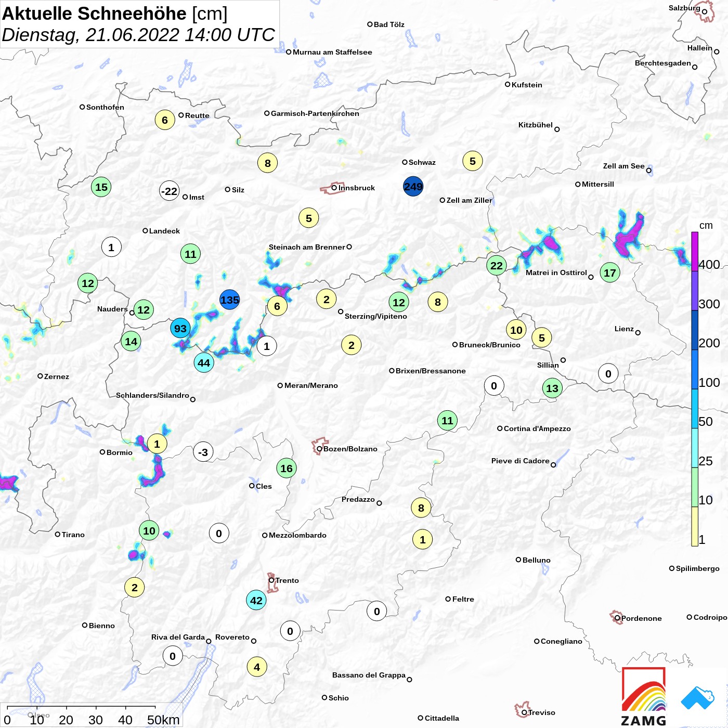
Task: Select the Salzburg label
Action: point(684,8)
